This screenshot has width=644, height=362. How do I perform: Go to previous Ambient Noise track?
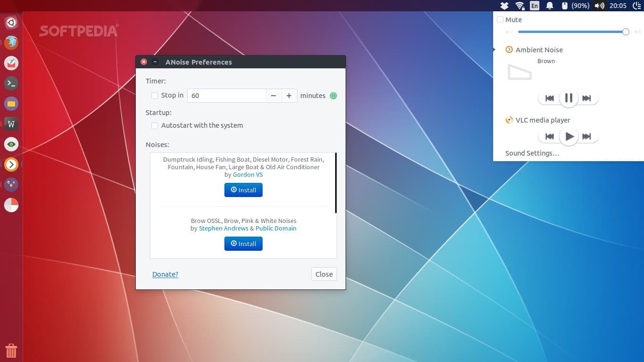(x=549, y=98)
